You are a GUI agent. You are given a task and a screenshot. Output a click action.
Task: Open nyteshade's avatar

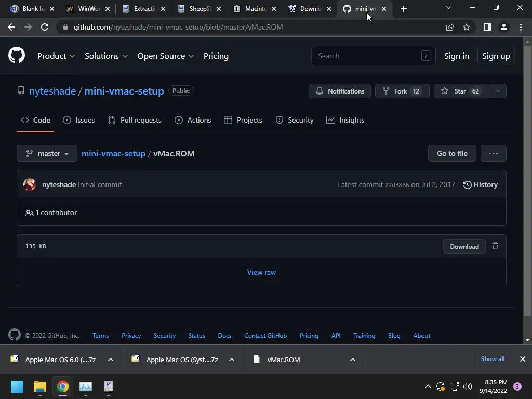30,184
